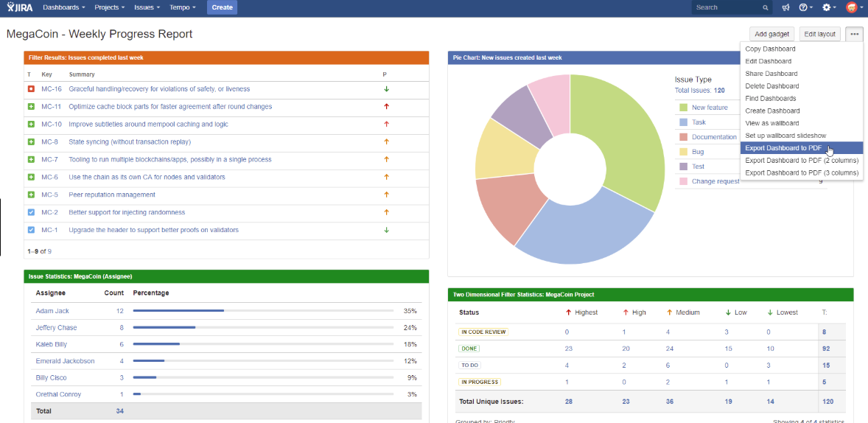Image resolution: width=868 pixels, height=423 pixels.
Task: Click the Total count 34 link
Action: tap(119, 410)
